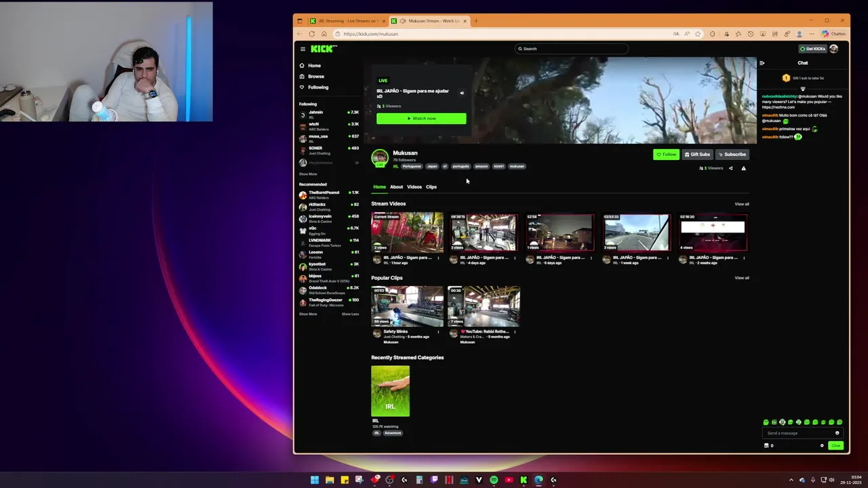Image resolution: width=868 pixels, height=488 pixels.
Task: Open Spotify from the taskbar
Action: (x=494, y=481)
